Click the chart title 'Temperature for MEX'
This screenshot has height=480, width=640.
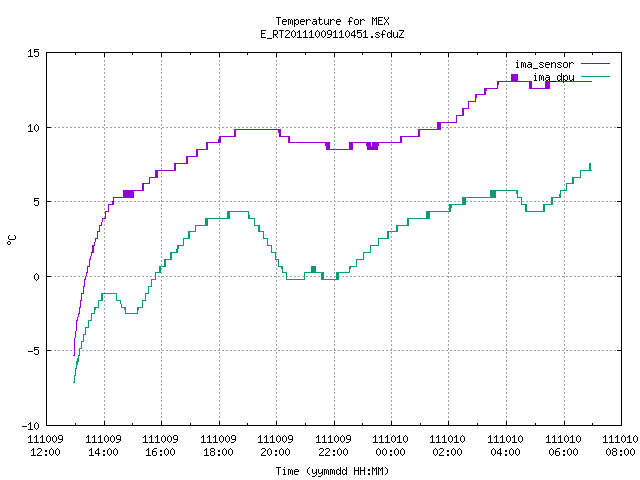coord(332,21)
